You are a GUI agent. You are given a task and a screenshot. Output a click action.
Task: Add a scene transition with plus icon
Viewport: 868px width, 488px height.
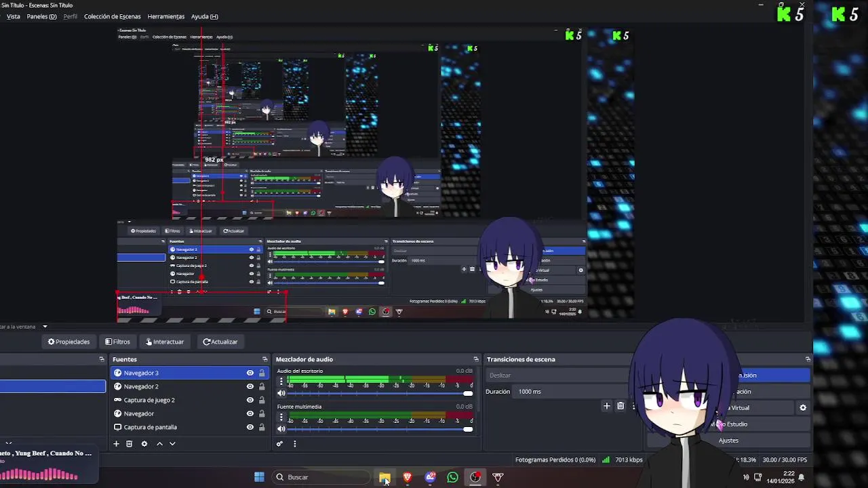click(x=607, y=406)
